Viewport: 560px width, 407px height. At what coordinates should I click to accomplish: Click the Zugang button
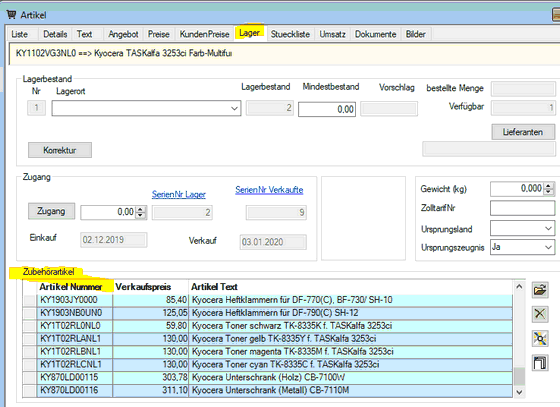[x=51, y=211]
